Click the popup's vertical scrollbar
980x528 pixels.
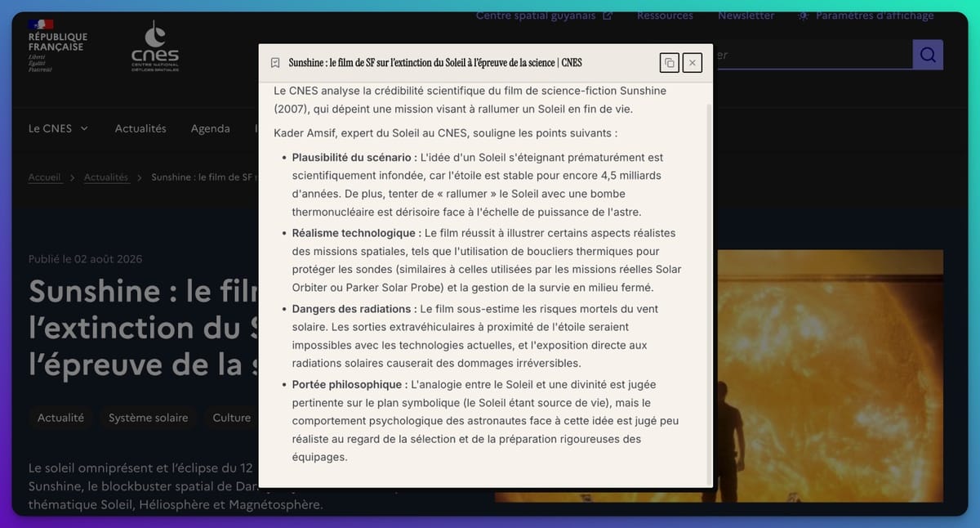(709, 293)
